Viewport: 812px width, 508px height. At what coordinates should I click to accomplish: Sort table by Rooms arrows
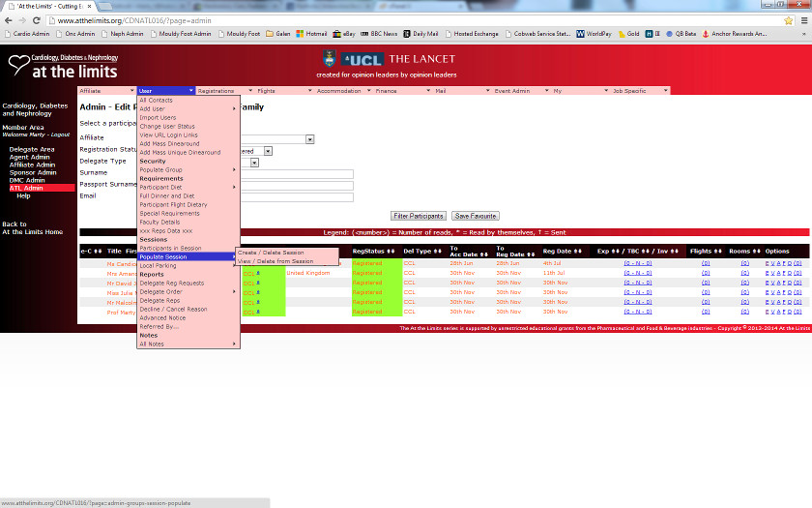pyautogui.click(x=757, y=252)
